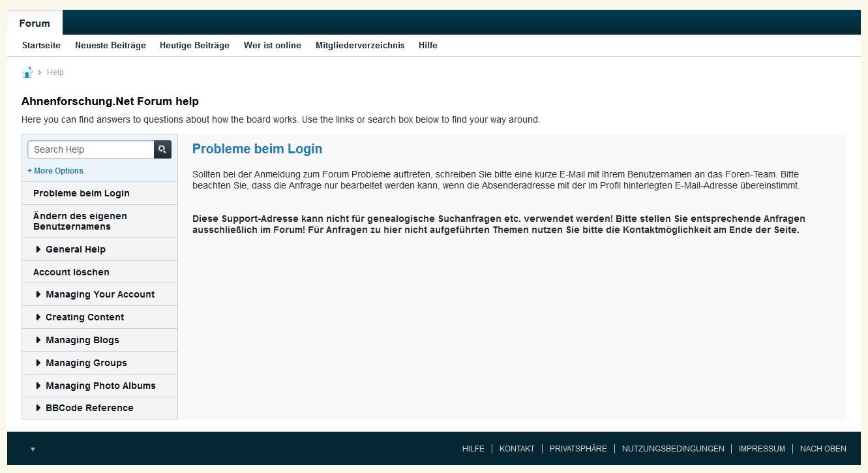The height and width of the screenshot is (473, 868).
Task: Click NACH OBEN in footer
Action: click(822, 449)
